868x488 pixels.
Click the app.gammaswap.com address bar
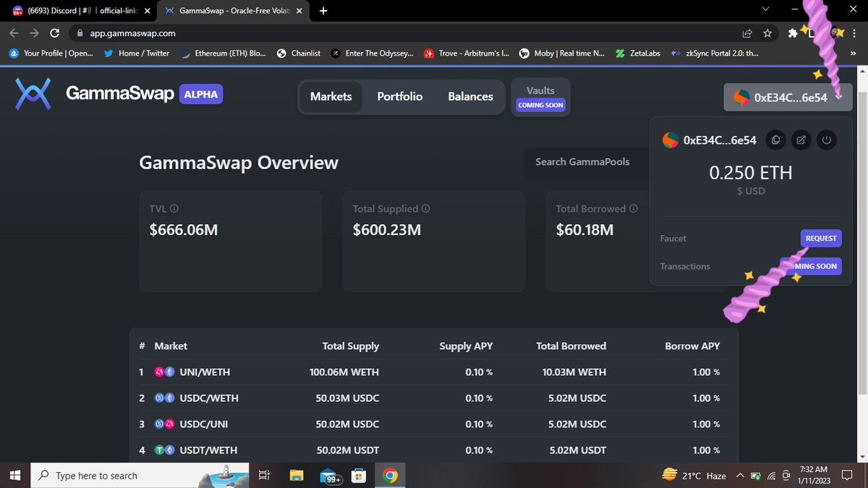point(405,33)
